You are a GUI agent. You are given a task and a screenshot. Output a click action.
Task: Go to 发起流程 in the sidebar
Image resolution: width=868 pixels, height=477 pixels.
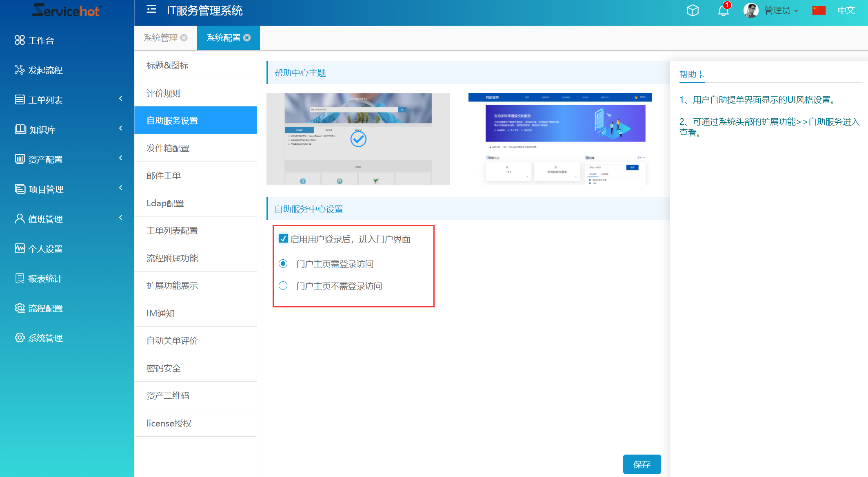(x=45, y=70)
